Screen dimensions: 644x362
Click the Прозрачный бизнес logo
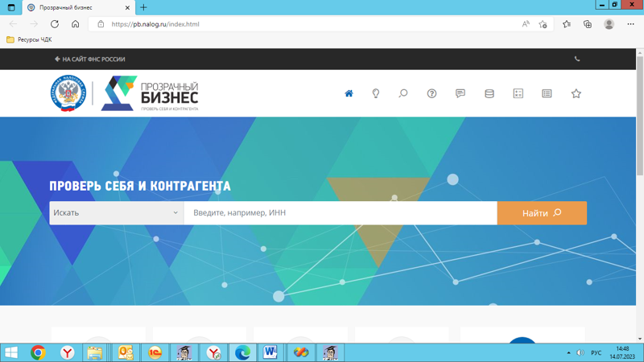150,93
